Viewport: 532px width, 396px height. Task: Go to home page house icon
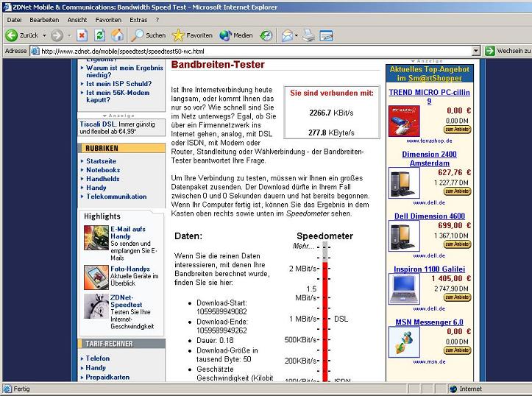(x=118, y=35)
